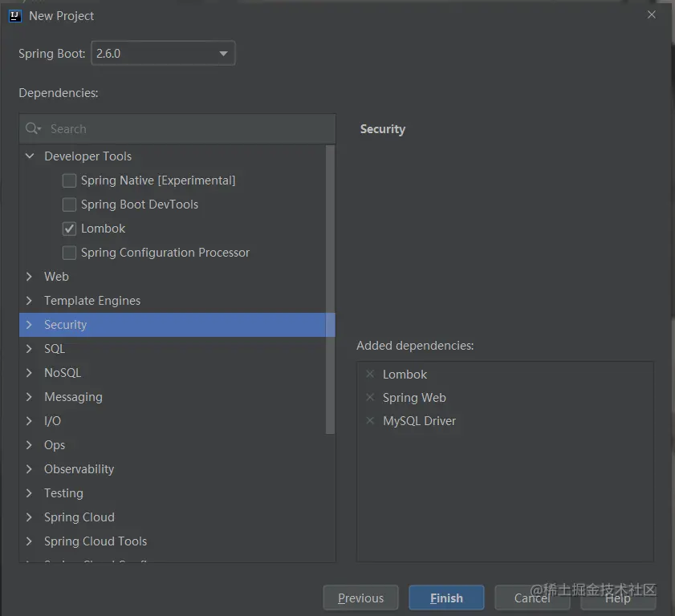This screenshot has height=616, width=675.
Task: Uncheck the Lombok dependency
Action: coord(69,229)
